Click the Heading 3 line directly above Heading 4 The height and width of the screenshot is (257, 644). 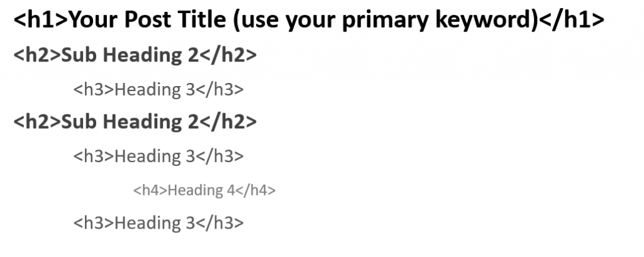(158, 156)
